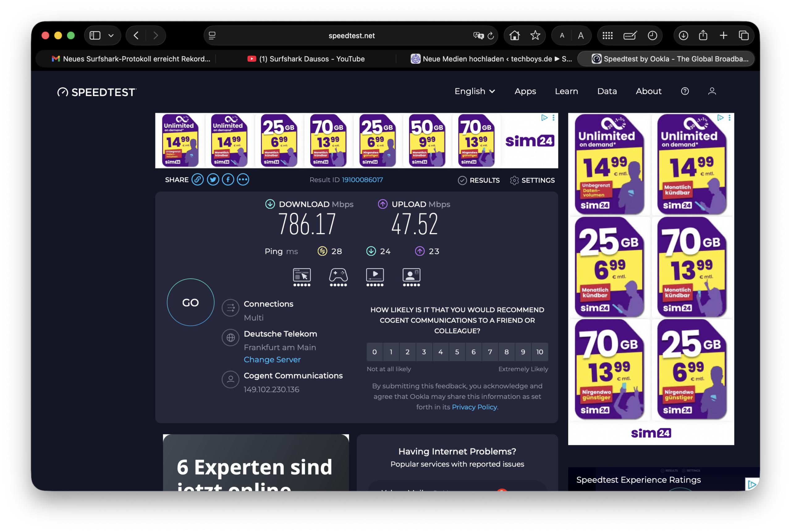Rate 9 on the recommendation scale
Image resolution: width=791 pixels, height=532 pixels.
click(x=523, y=352)
